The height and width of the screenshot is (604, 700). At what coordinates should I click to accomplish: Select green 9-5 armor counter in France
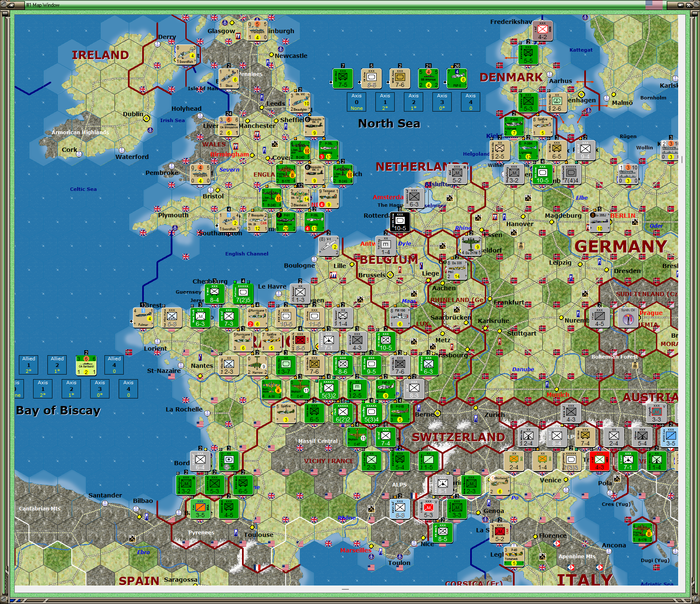pos(371,365)
